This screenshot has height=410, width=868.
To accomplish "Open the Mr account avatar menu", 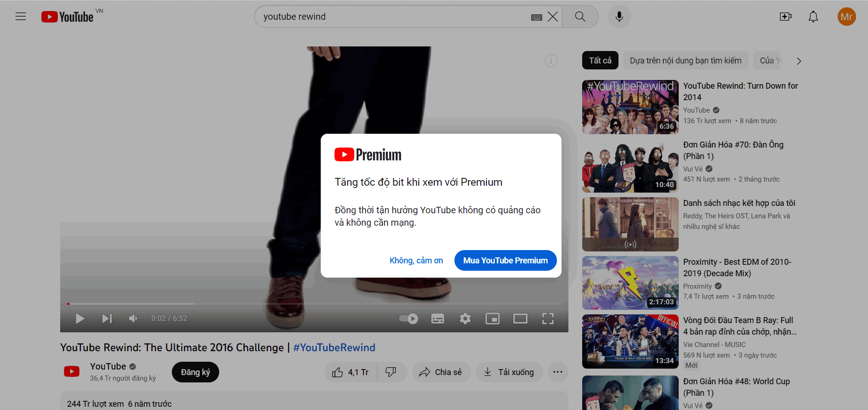I will (x=846, y=17).
